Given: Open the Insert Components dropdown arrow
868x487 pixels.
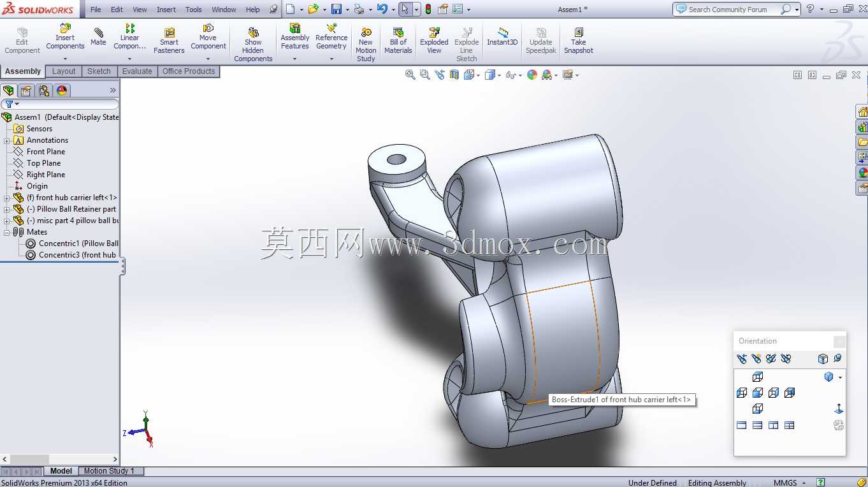Looking at the screenshot, I should 65,59.
